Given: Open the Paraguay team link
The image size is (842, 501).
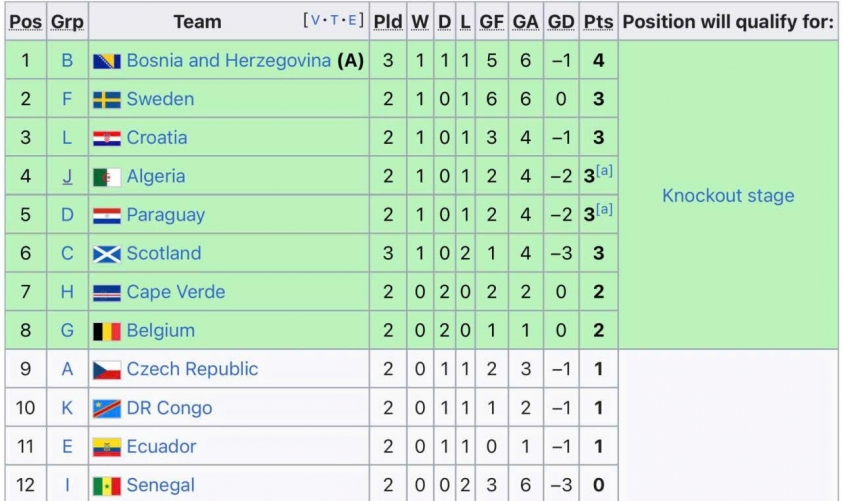Looking at the screenshot, I should click(165, 215).
